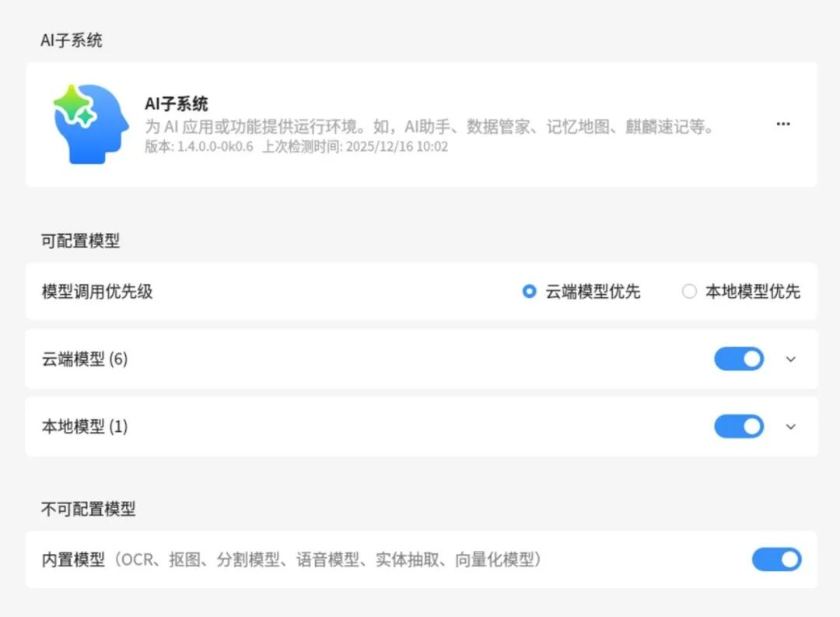The image size is (840, 617).
Task: Click the bold AI子系统 card title
Action: tap(177, 103)
